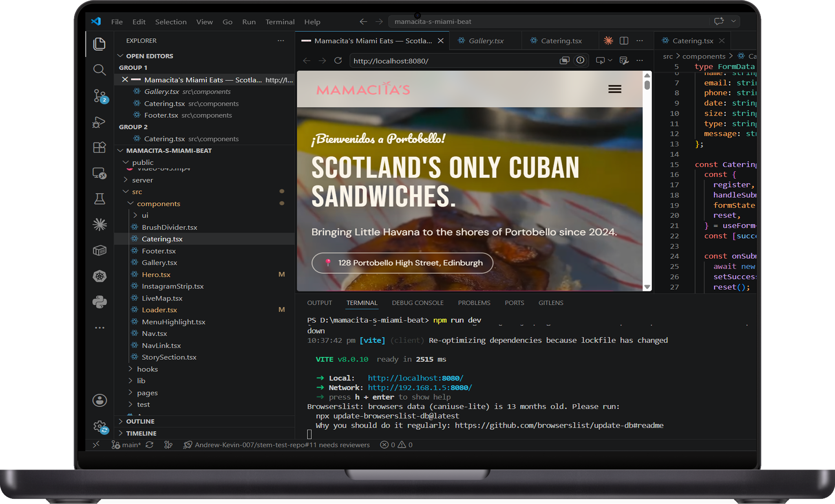Viewport: 835px width, 504px height.
Task: Click the browser page info icon
Action: [x=580, y=61]
